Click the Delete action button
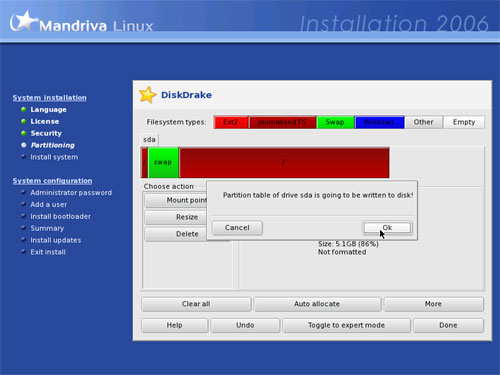The height and width of the screenshot is (375, 500). (176, 234)
